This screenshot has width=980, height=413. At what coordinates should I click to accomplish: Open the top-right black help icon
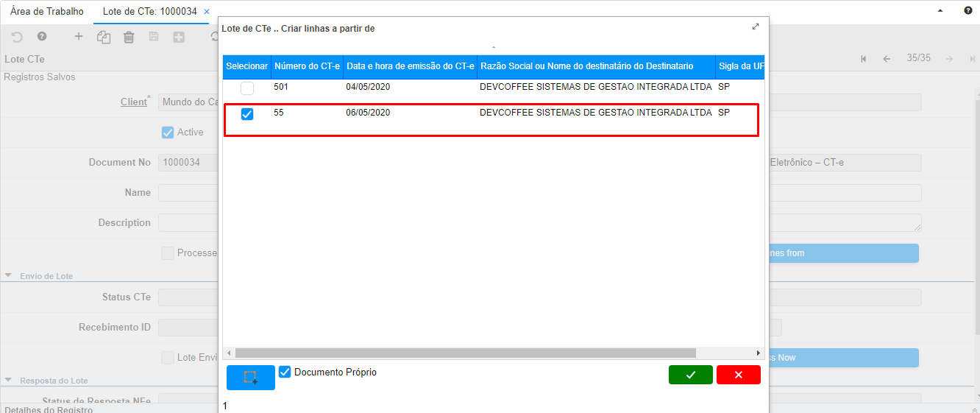click(x=968, y=11)
